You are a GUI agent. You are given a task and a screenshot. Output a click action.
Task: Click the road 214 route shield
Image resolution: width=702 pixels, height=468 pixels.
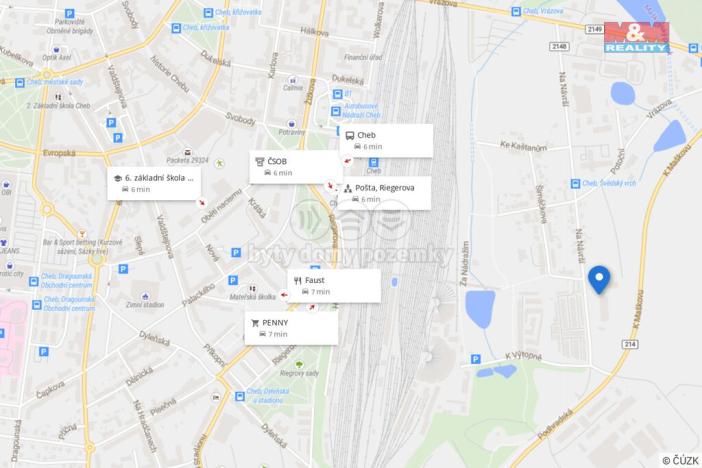click(x=629, y=344)
